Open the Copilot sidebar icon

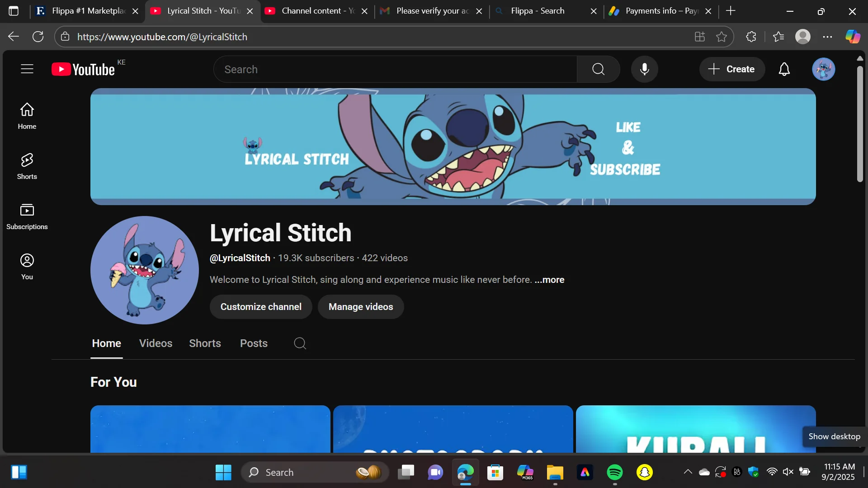[853, 37]
